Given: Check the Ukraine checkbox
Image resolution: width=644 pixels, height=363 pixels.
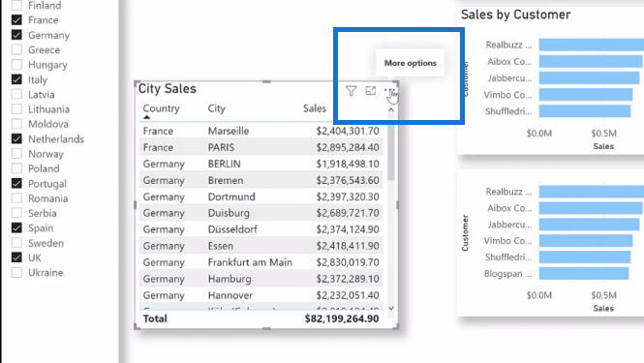Looking at the screenshot, I should click(16, 272).
